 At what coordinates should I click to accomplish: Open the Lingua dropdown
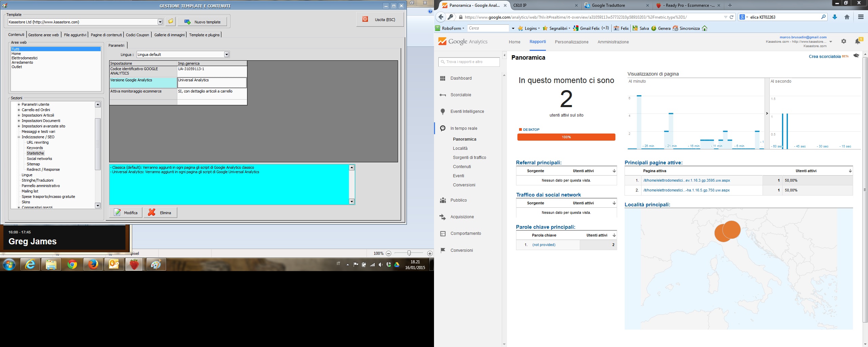tap(226, 55)
